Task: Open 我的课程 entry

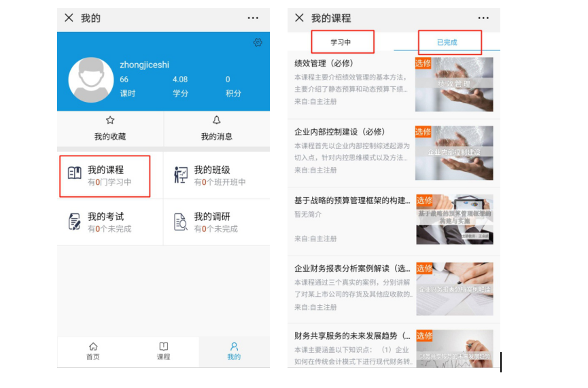Action: pyautogui.click(x=105, y=176)
